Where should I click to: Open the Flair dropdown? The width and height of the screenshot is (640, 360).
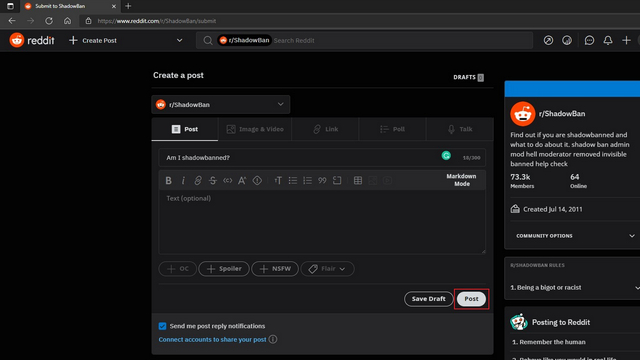click(327, 269)
